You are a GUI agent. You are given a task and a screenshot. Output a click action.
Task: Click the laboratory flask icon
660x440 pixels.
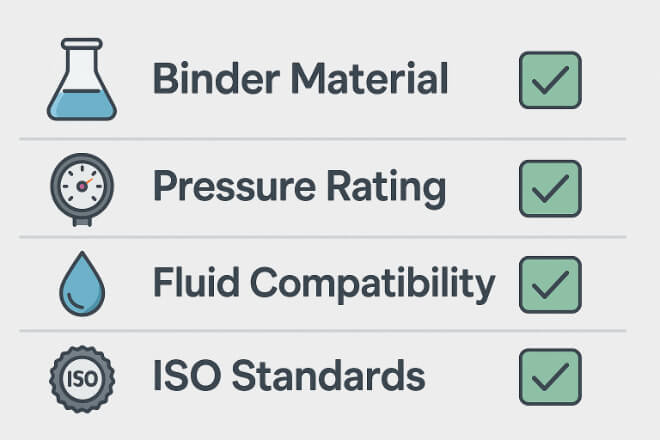(82, 79)
